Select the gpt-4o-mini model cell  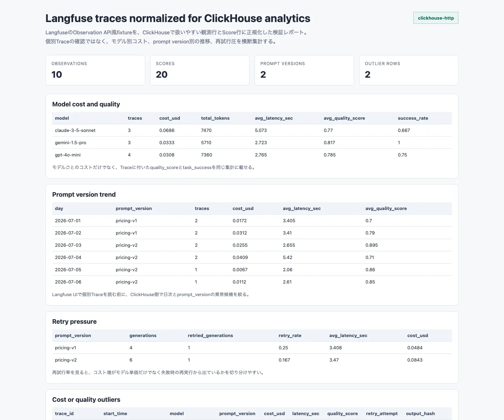(x=68, y=155)
